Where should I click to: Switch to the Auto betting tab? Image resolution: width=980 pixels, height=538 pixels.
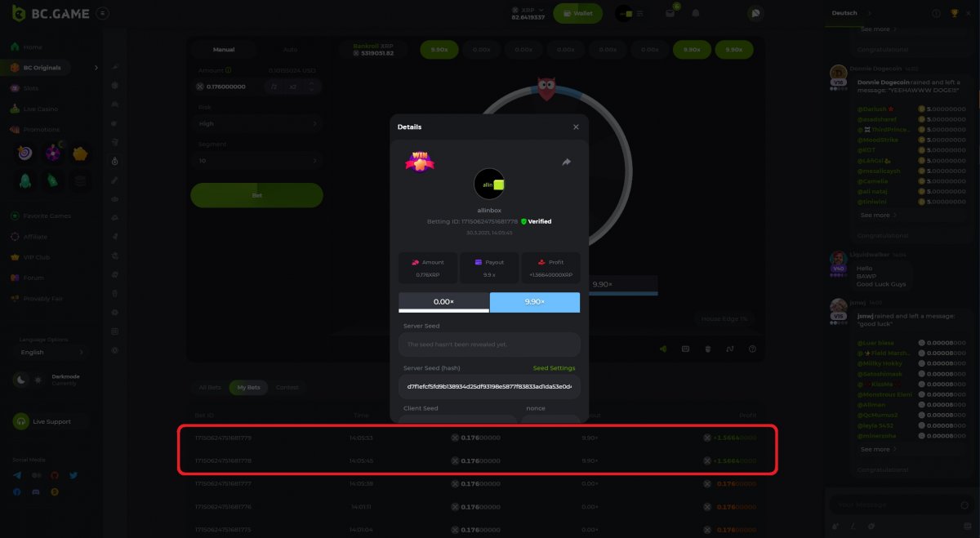click(x=290, y=50)
